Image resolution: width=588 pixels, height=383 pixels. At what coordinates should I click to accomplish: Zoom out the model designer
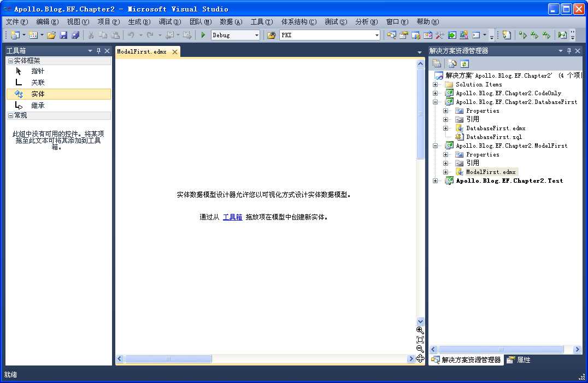click(x=420, y=349)
